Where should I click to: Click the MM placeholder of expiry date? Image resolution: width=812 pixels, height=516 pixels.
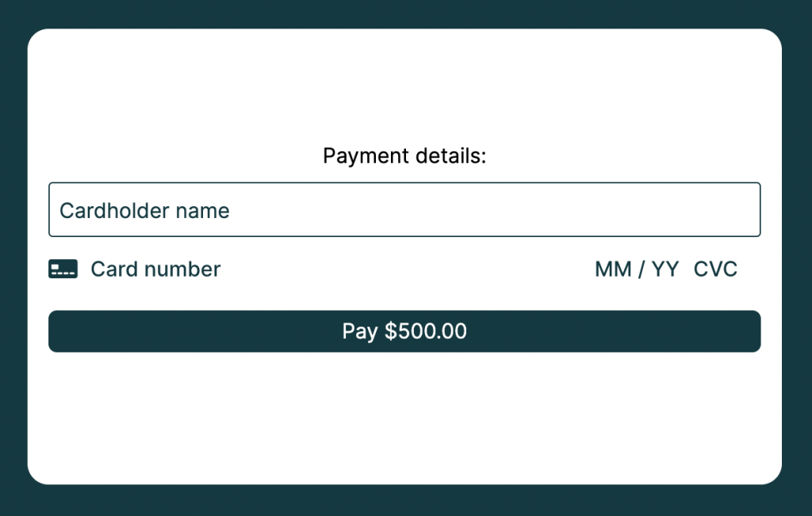coord(613,269)
